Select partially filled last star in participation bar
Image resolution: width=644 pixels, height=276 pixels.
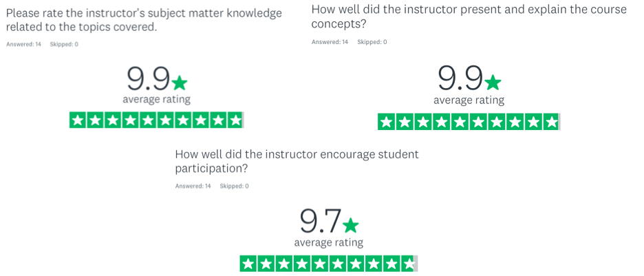[409, 264]
